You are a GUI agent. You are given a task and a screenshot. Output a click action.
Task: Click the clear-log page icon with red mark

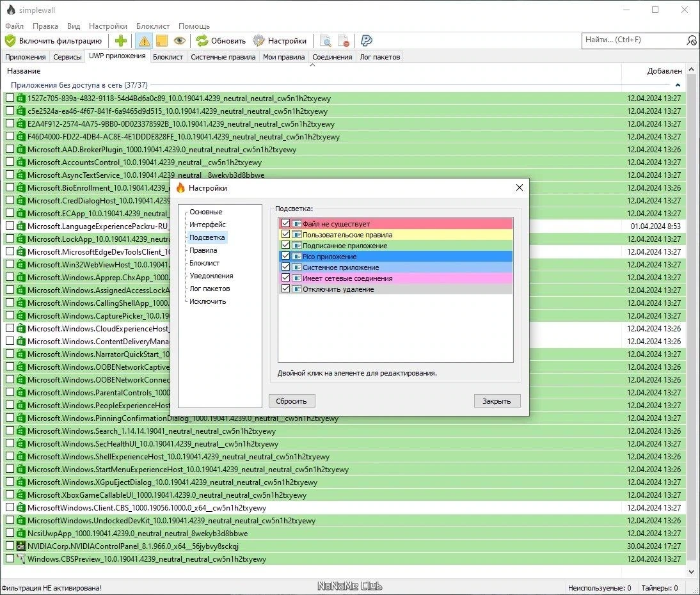point(344,40)
